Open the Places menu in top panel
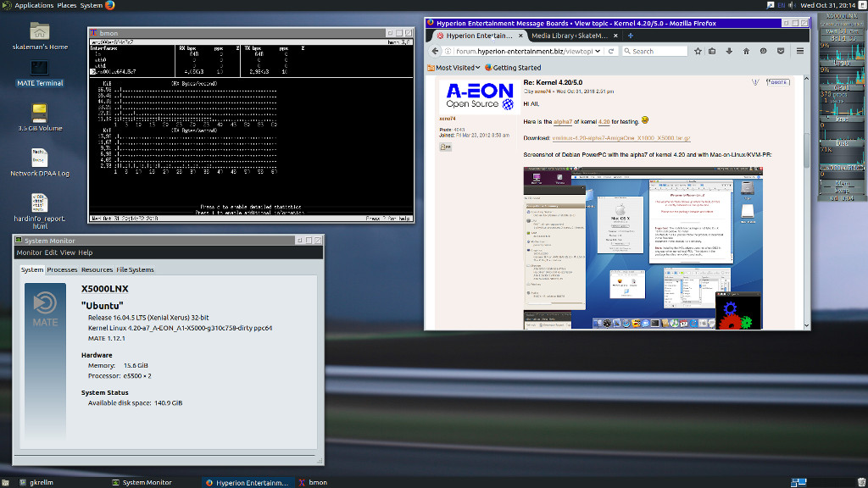Viewport: 868px width, 488px height. pyautogui.click(x=66, y=5)
